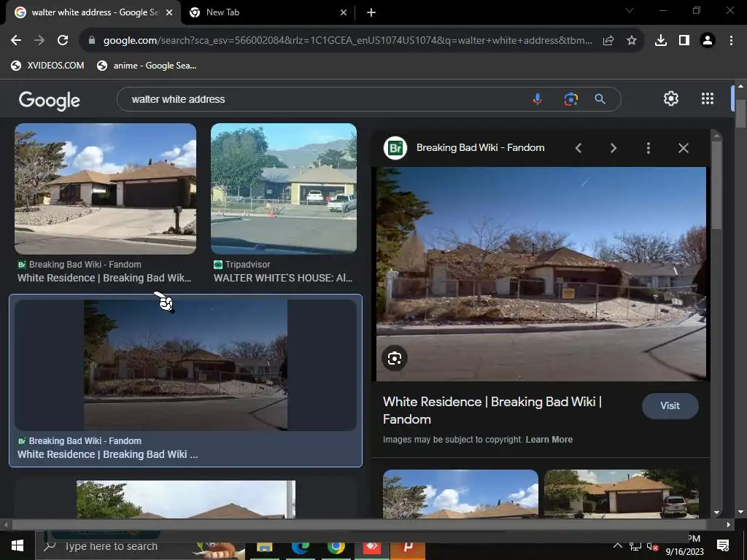This screenshot has height=560, width=747.
Task: Click the Breaking Bad Wiki - Fandom panel header
Action: click(480, 148)
